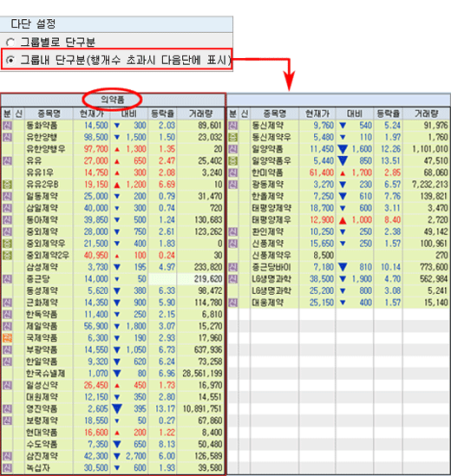
Task: Select the LG생명과학 row priced 38,500
Action: coord(338,279)
